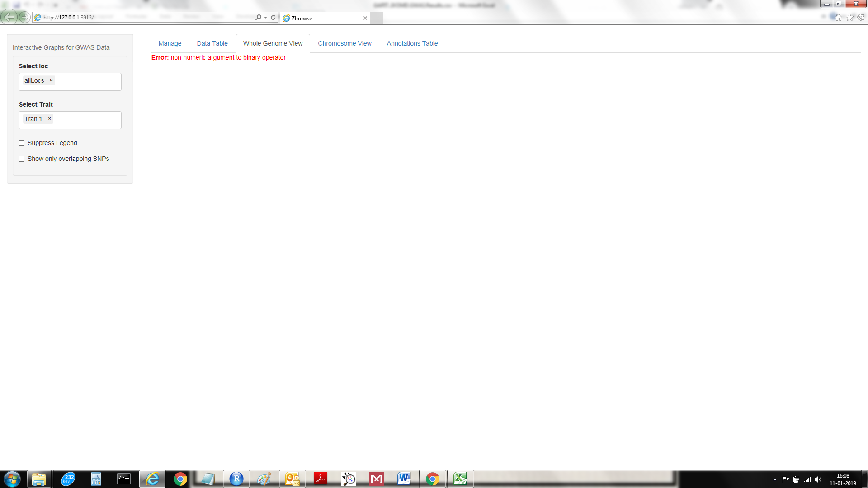Viewport: 868px width, 488px height.
Task: Click the refresh page icon
Action: (x=273, y=17)
